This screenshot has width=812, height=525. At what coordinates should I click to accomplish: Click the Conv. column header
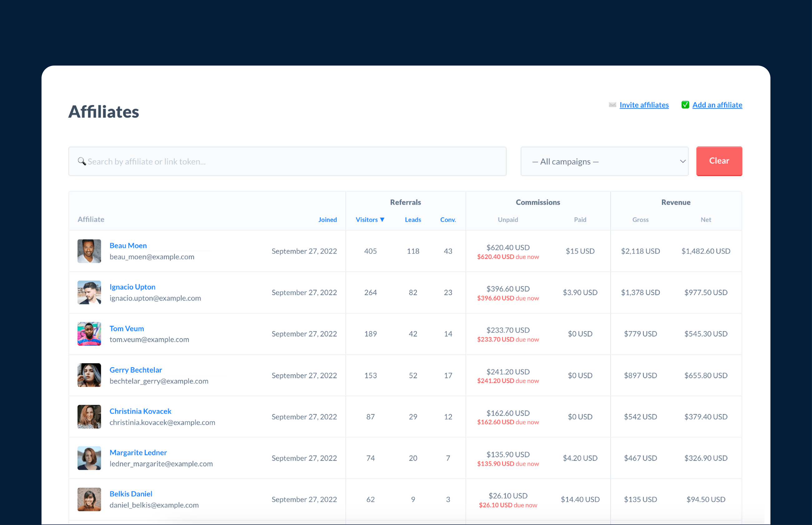[448, 219]
